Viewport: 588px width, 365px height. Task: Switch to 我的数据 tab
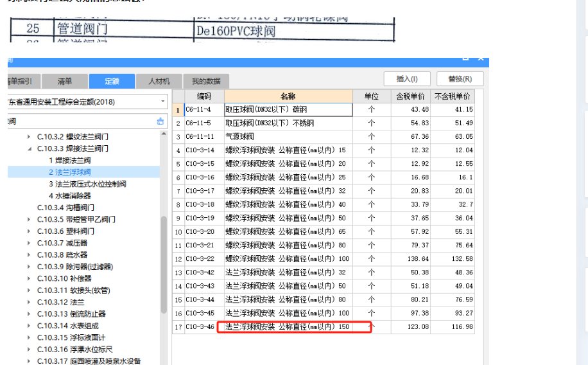click(206, 81)
